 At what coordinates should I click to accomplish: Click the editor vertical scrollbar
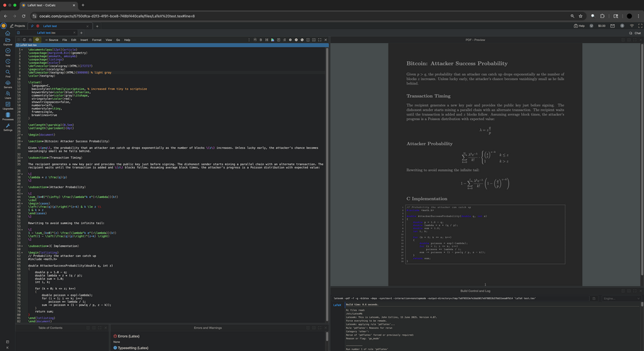327,185
